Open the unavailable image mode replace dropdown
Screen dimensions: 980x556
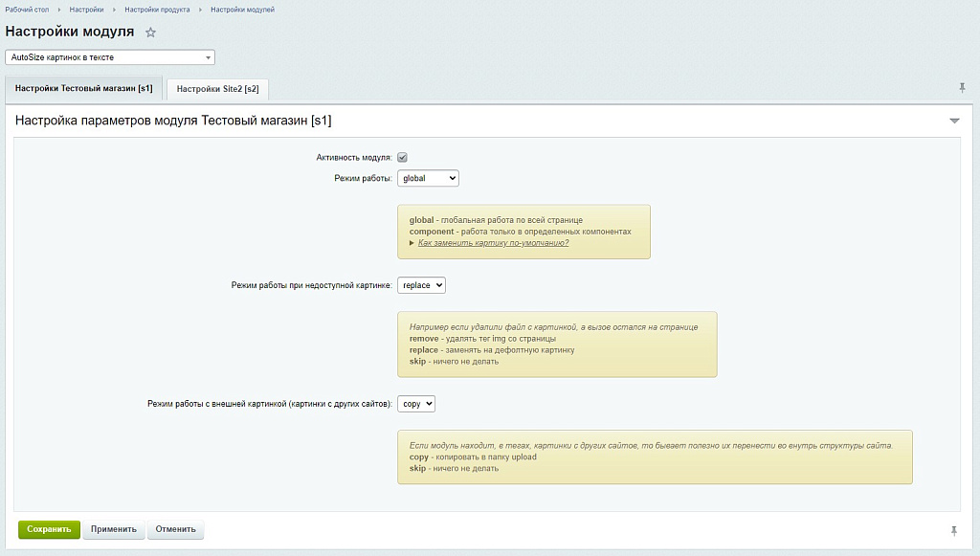point(421,285)
